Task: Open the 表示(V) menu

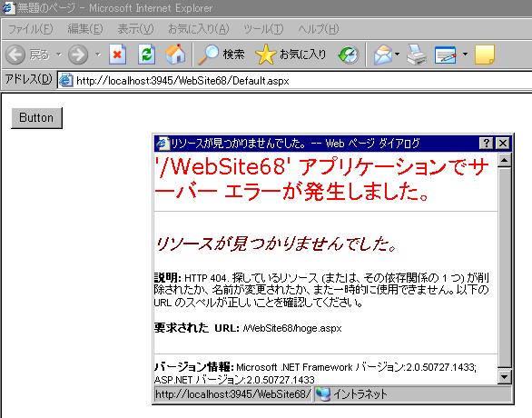Action: (135, 29)
